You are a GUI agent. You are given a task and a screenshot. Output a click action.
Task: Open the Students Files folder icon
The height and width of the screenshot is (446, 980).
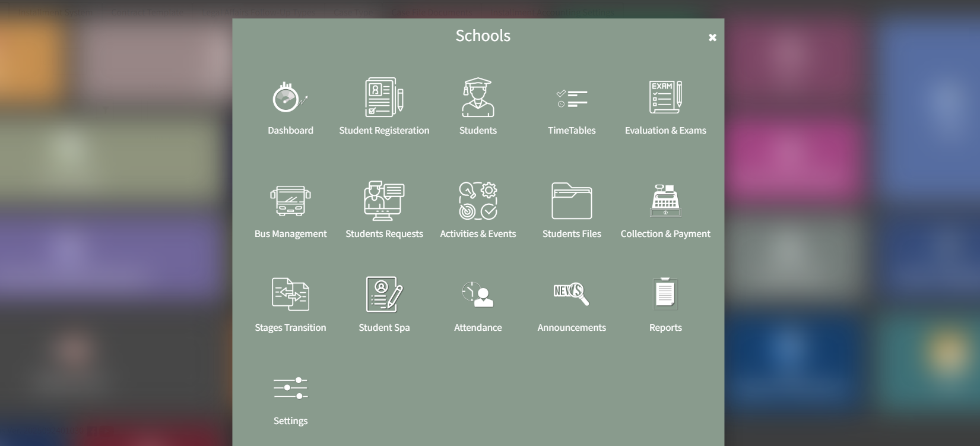pos(572,201)
